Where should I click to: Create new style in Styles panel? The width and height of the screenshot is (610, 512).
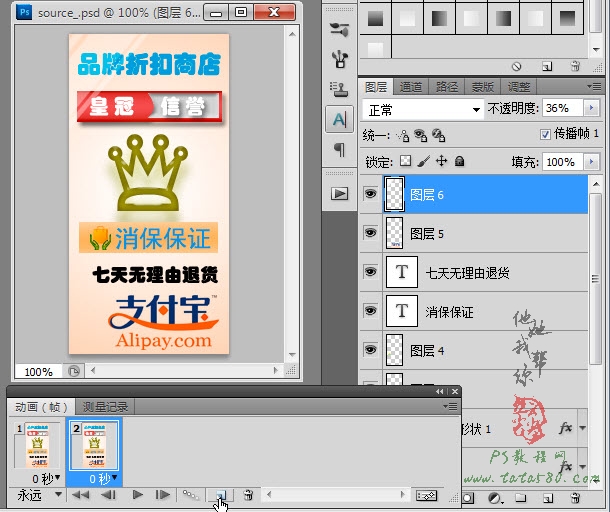547,67
